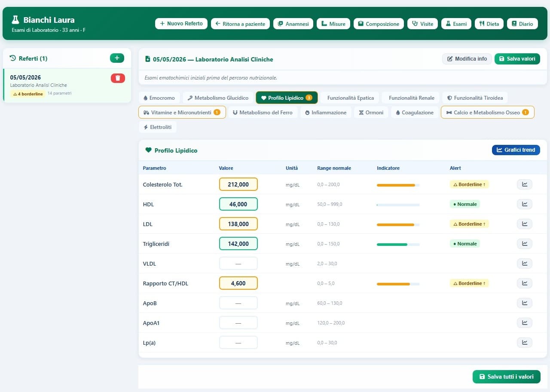Click the '4 borderline' badge in report card
Viewport: 550px width, 392px height.
pyautogui.click(x=27, y=94)
